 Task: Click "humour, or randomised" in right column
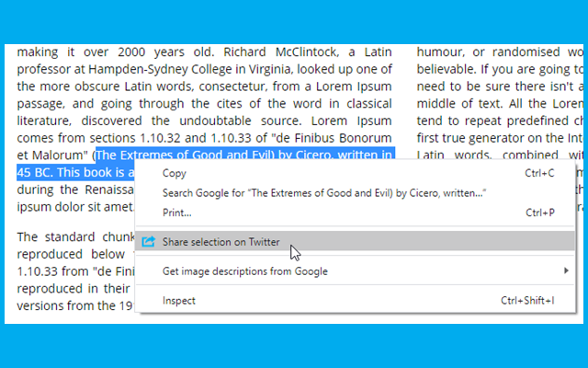point(489,52)
